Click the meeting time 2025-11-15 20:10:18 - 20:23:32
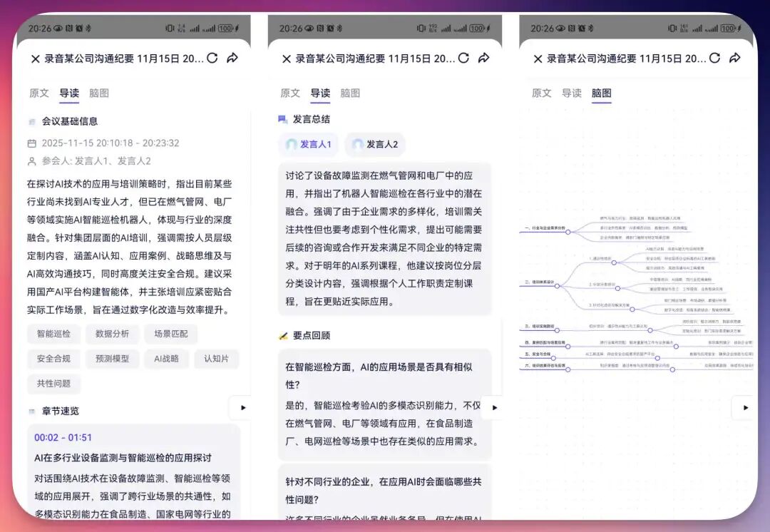This screenshot has width=770, height=532. pyautogui.click(x=111, y=143)
